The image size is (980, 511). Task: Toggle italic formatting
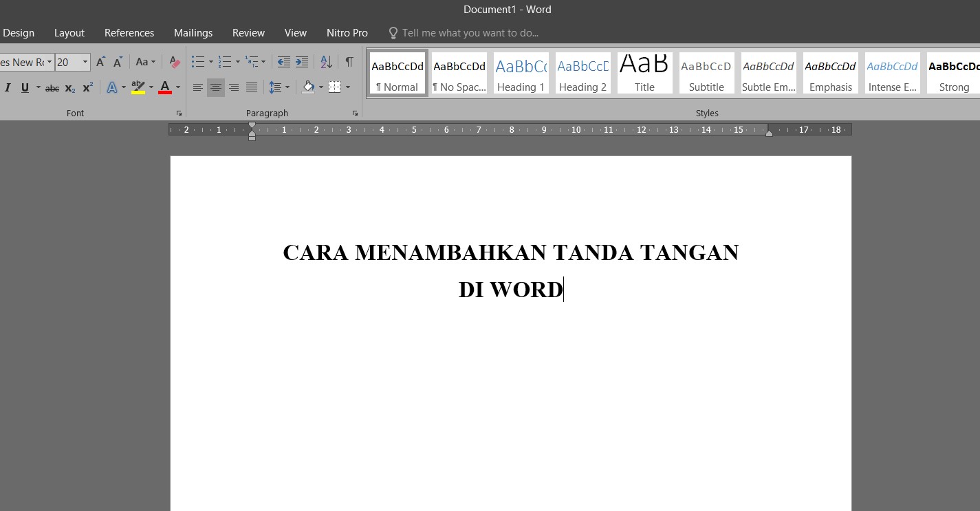[8, 87]
